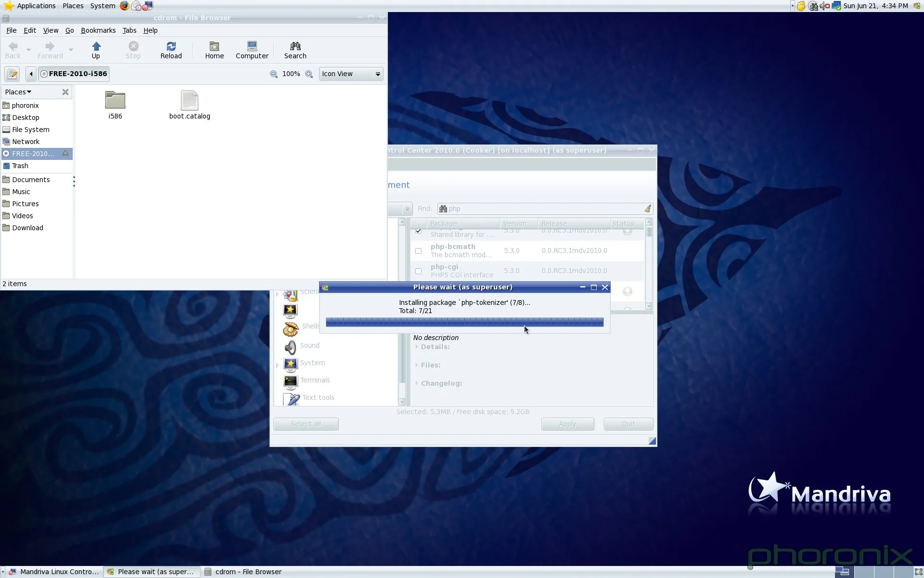Expand the Details section

tap(417, 347)
